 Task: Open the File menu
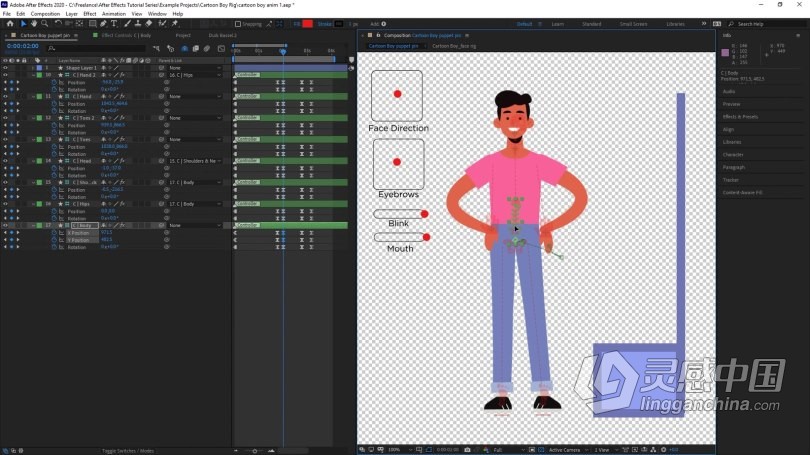tap(7, 14)
